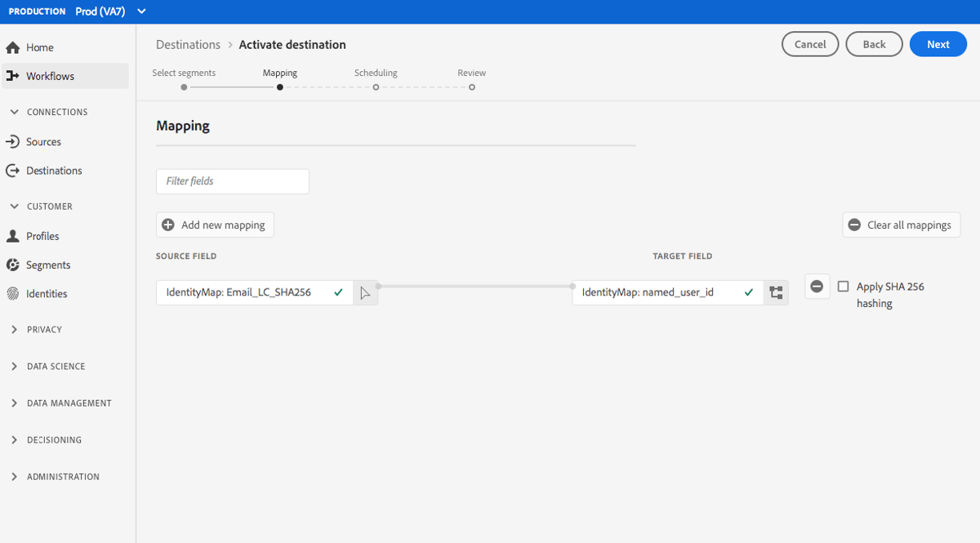
Task: Select the Sources icon in the sidebar
Action: pos(11,141)
